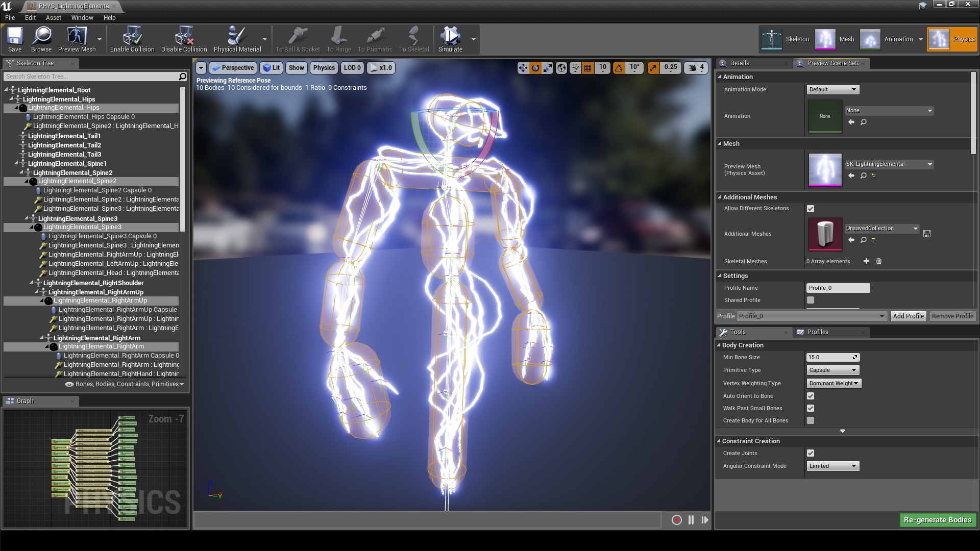This screenshot has height=551, width=980.
Task: Open the Window menu
Action: 82,17
